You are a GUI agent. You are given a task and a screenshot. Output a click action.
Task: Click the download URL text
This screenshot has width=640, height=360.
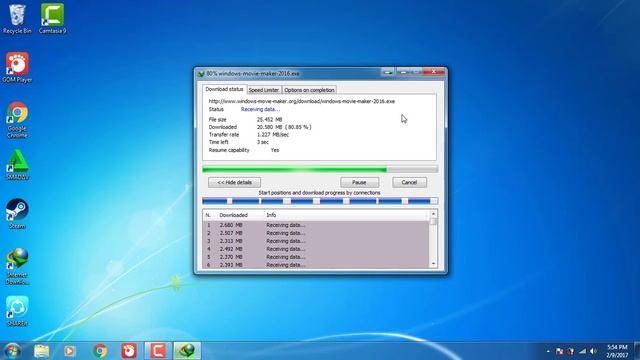coord(302,101)
